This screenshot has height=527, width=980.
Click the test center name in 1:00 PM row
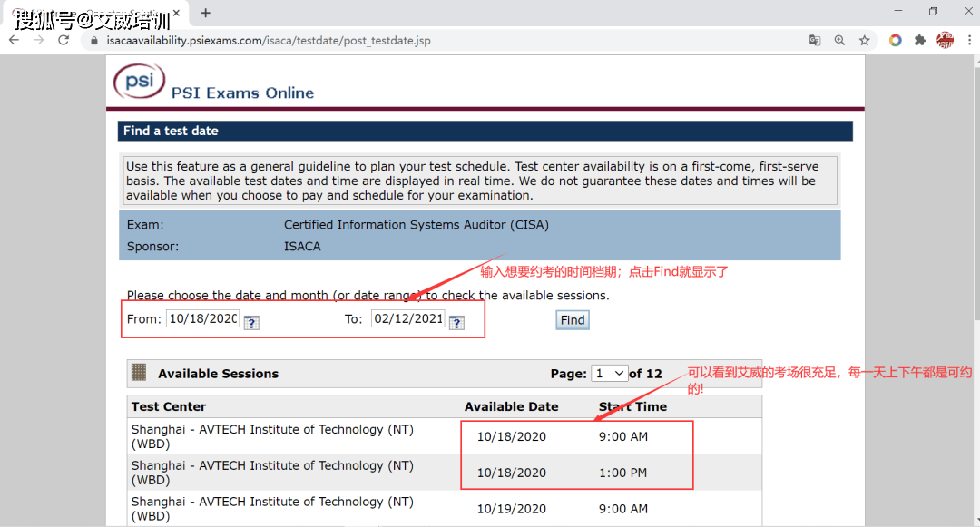point(272,473)
